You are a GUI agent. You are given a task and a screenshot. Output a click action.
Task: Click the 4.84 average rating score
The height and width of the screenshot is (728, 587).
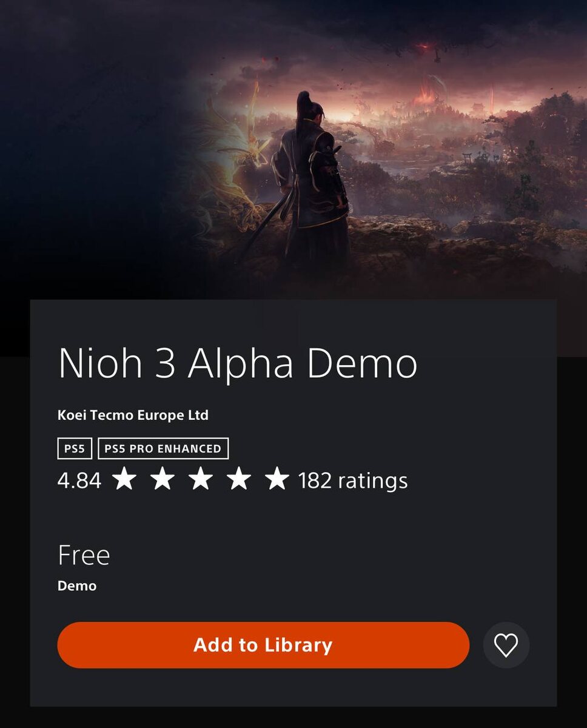(x=79, y=480)
